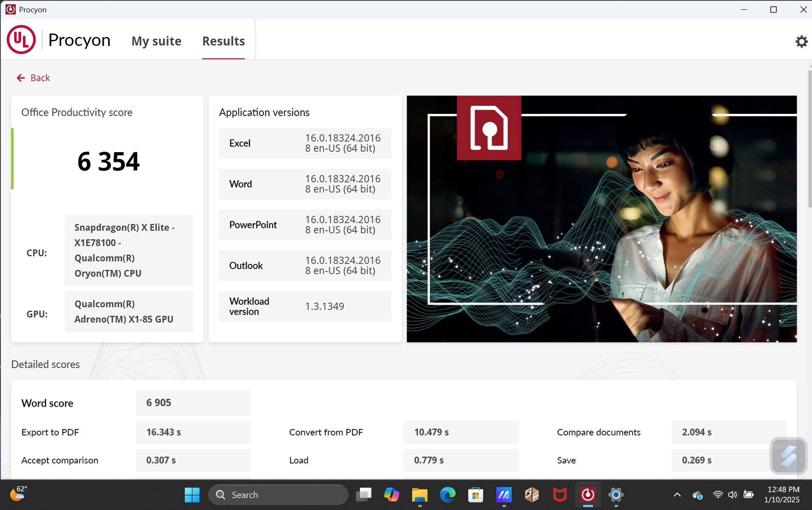The width and height of the screenshot is (812, 510).
Task: Click the UL Procyon logo
Action: [21, 40]
